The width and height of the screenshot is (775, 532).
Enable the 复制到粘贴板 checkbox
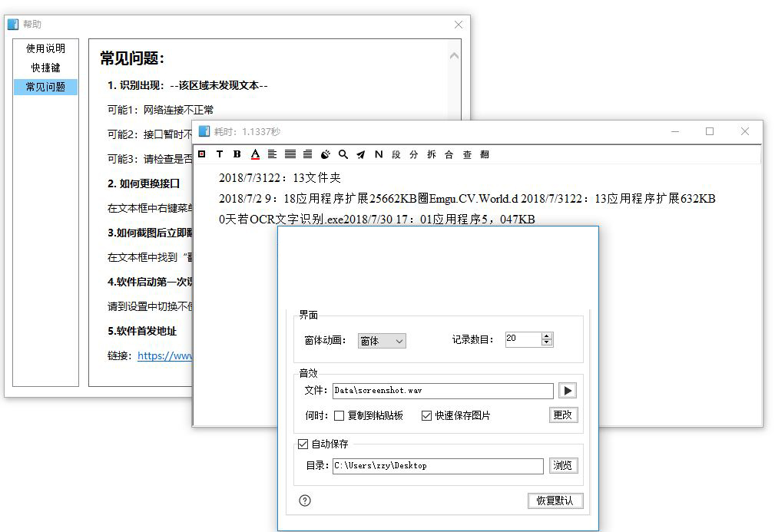pos(339,416)
